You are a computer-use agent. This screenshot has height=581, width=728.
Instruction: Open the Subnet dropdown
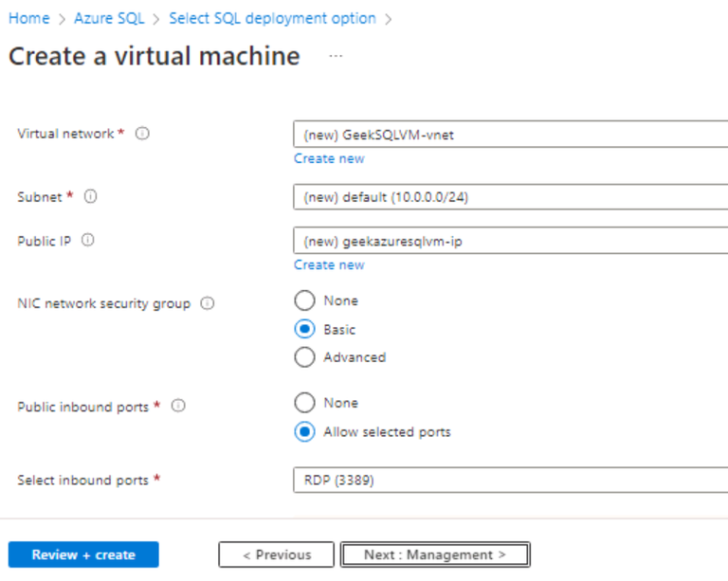(512, 198)
